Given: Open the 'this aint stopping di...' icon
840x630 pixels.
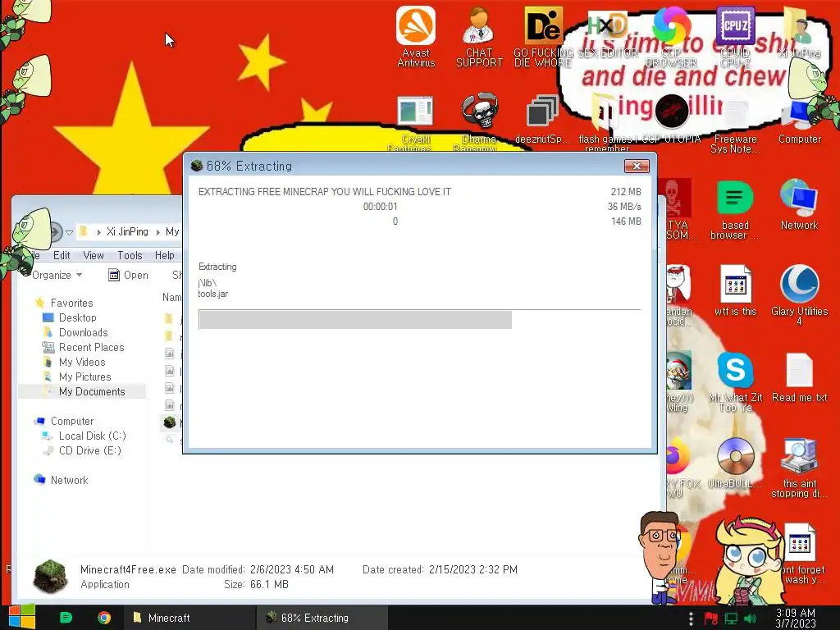Looking at the screenshot, I should pyautogui.click(x=799, y=468).
